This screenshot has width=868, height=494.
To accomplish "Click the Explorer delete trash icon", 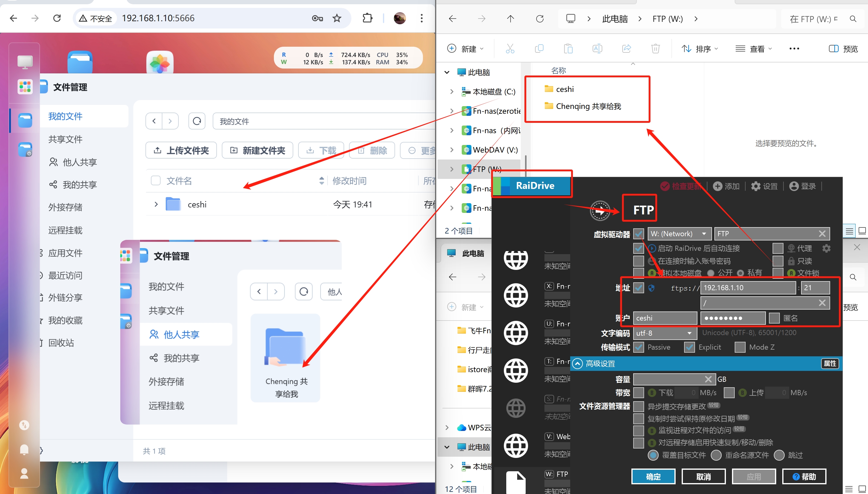I will pyautogui.click(x=656, y=49).
